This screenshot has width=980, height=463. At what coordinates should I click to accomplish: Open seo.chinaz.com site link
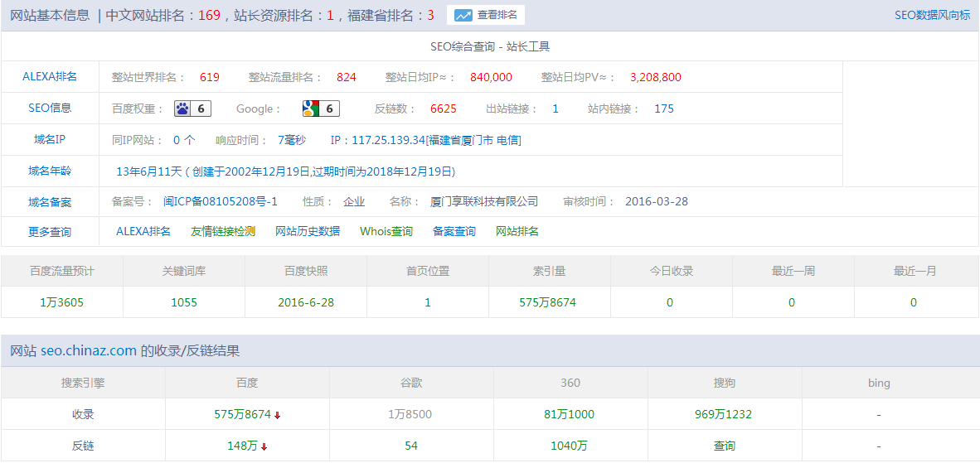[89, 351]
